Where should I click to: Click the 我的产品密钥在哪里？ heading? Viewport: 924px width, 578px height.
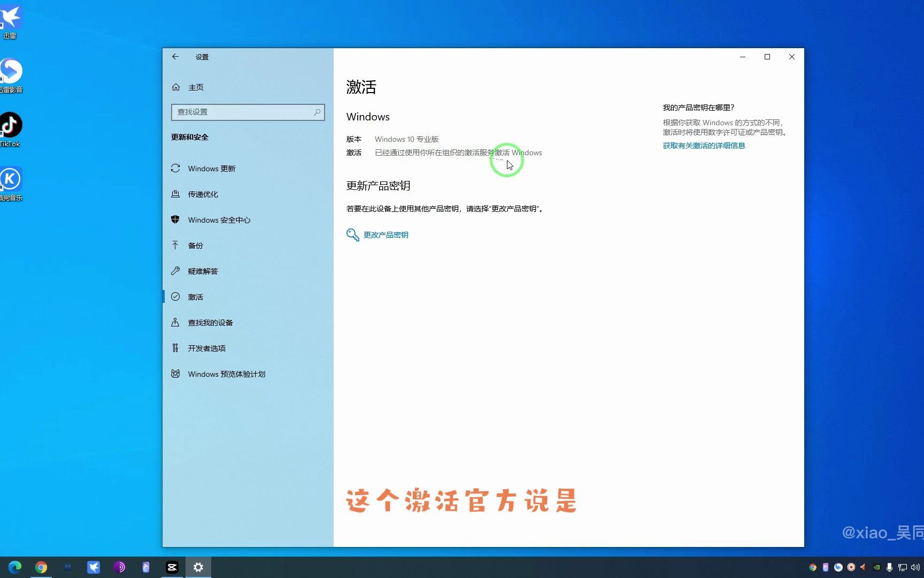(699, 108)
